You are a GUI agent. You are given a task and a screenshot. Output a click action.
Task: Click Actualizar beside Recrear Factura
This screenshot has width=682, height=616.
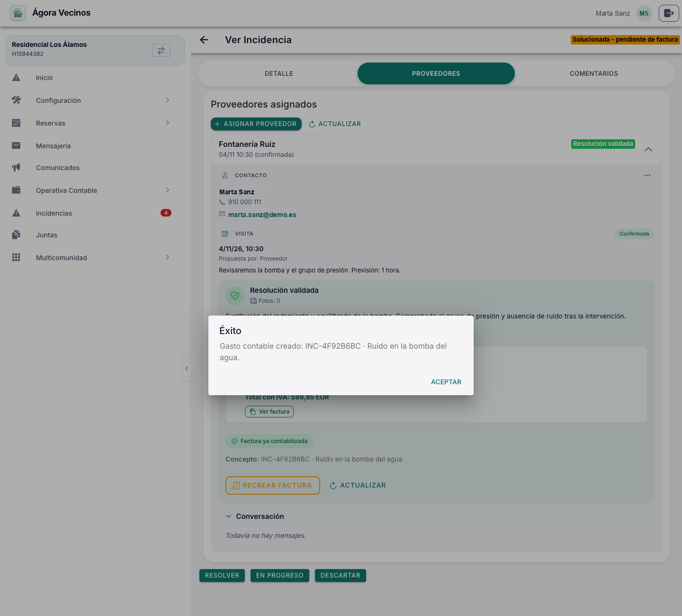click(x=358, y=485)
